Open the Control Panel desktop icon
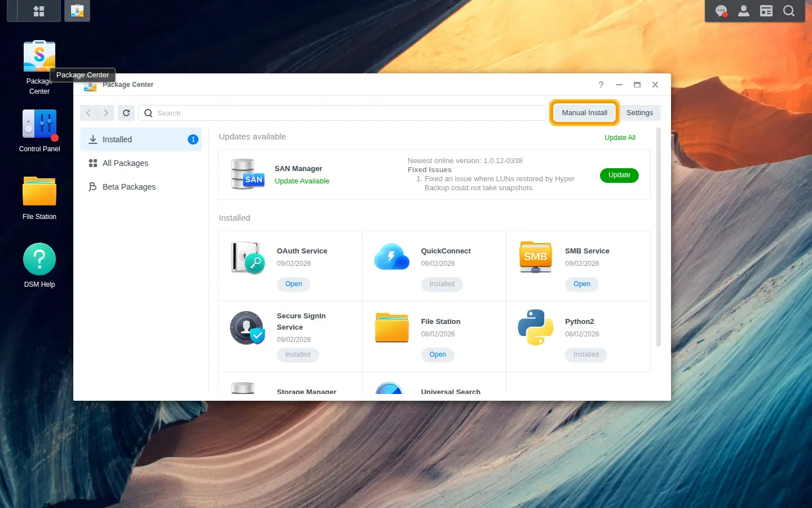812x508 pixels. [39, 124]
